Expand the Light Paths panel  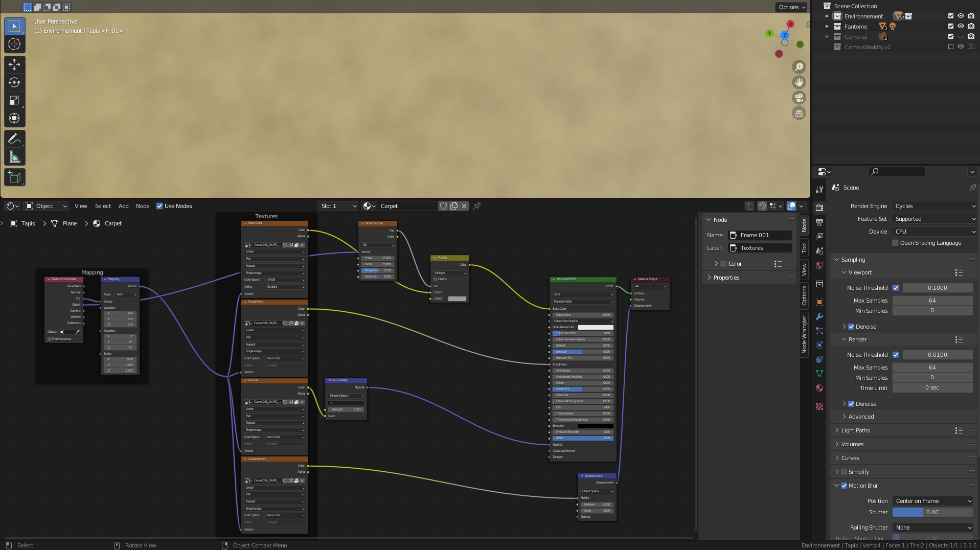(x=855, y=430)
